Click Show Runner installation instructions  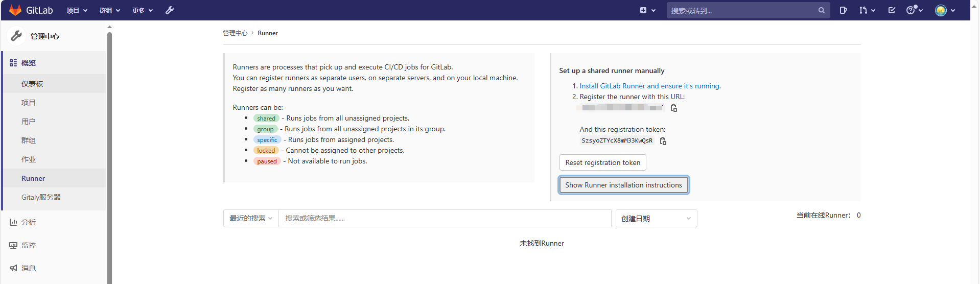click(623, 185)
